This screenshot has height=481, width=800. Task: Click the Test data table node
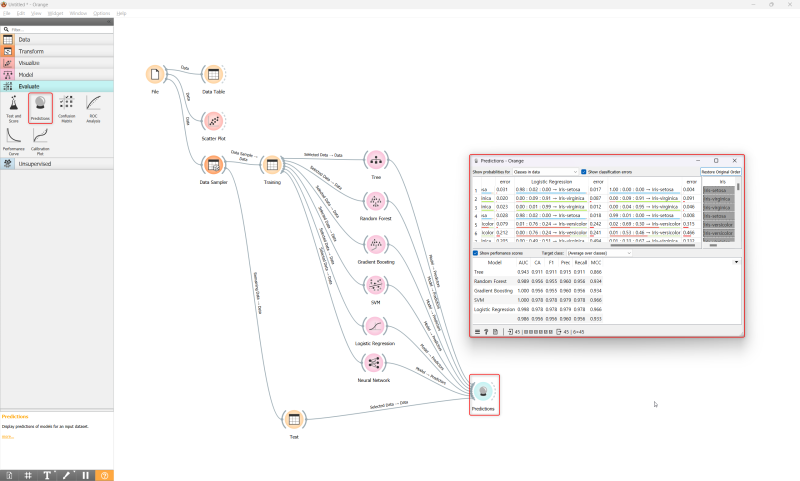pyautogui.click(x=294, y=420)
